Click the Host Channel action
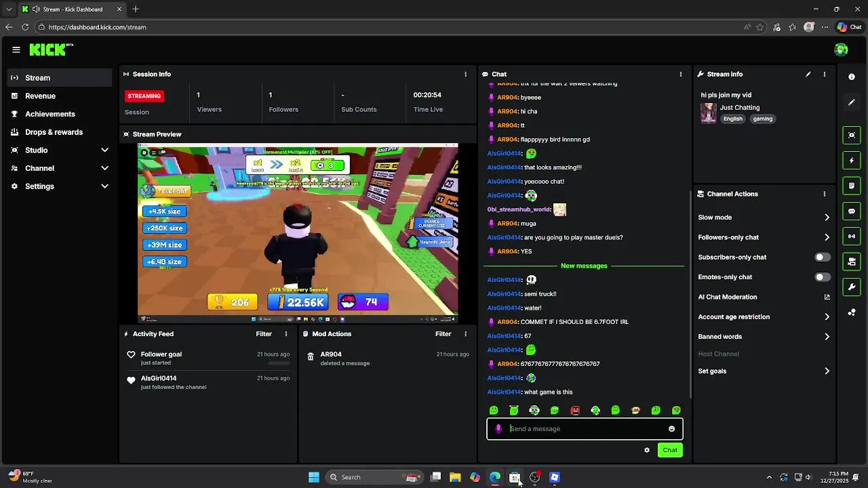The height and width of the screenshot is (488, 868). pyautogui.click(x=718, y=354)
